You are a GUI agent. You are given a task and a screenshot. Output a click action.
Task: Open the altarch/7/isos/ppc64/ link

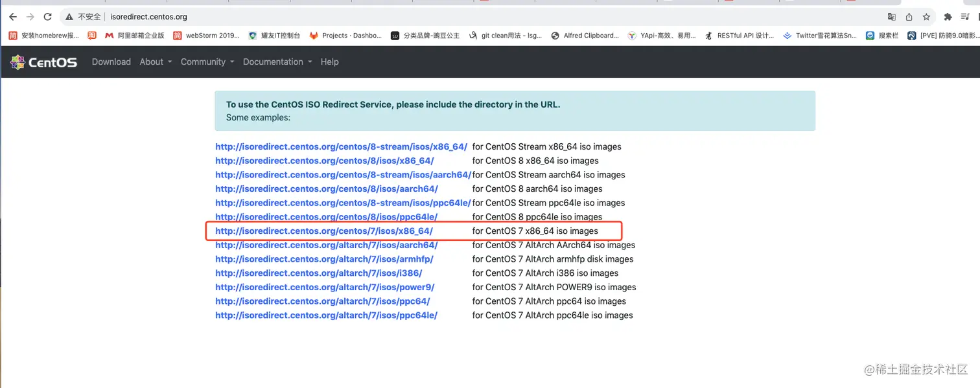pyautogui.click(x=323, y=301)
